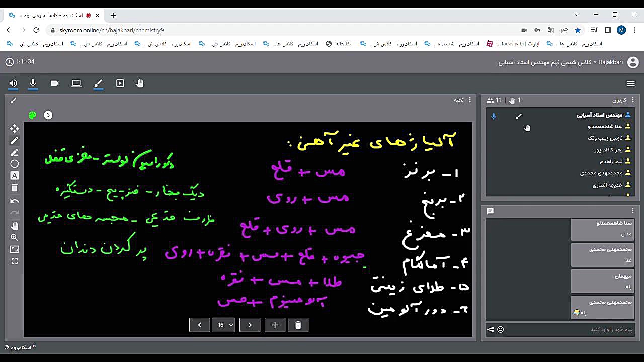Click the browser address bar URL
Image resolution: width=644 pixels, height=362 pixels.
pyautogui.click(x=112, y=30)
